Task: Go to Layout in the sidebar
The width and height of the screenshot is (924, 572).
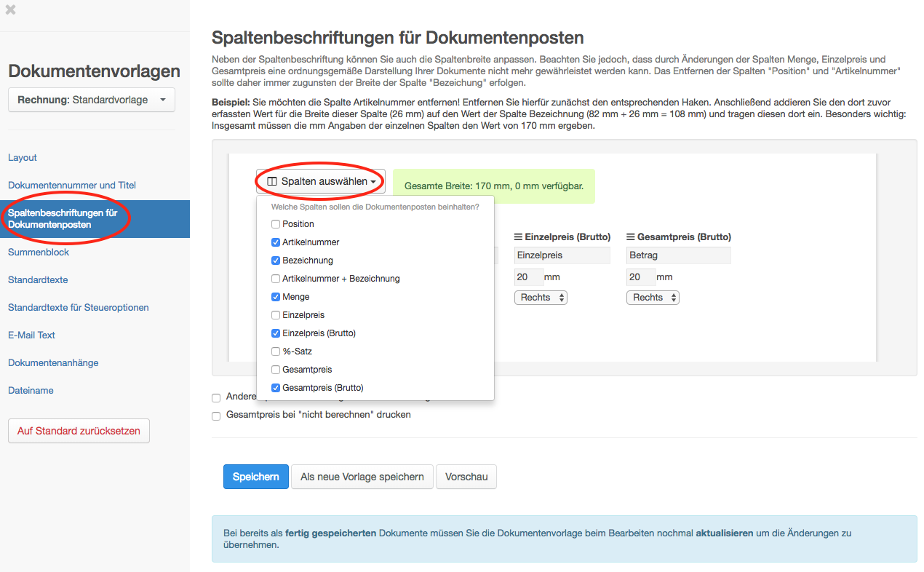Action: point(23,158)
